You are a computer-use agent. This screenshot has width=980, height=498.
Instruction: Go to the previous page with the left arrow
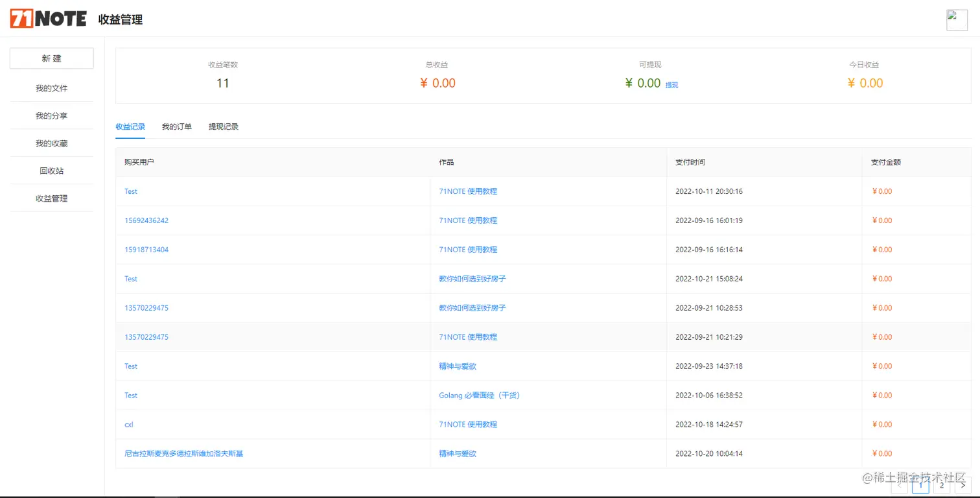tap(899, 485)
